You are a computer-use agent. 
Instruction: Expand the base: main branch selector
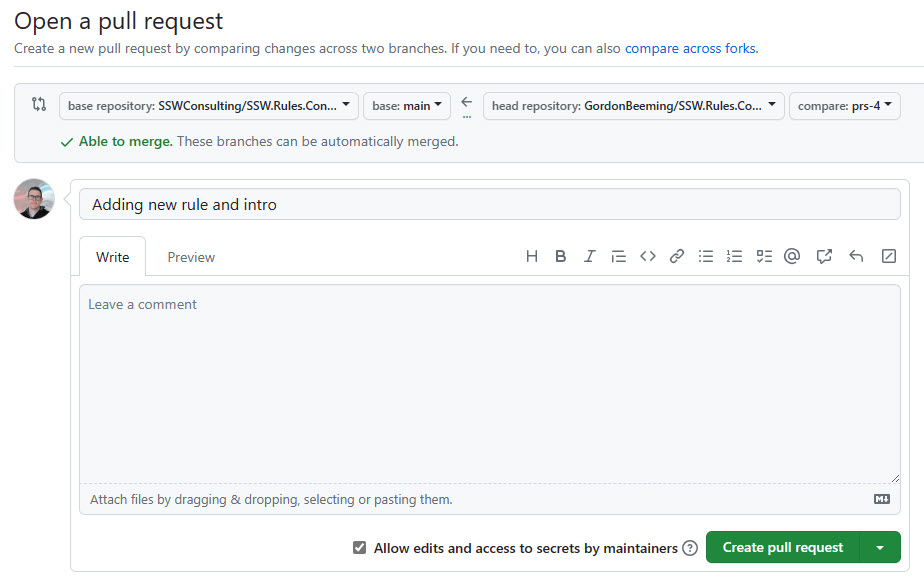[x=407, y=106]
